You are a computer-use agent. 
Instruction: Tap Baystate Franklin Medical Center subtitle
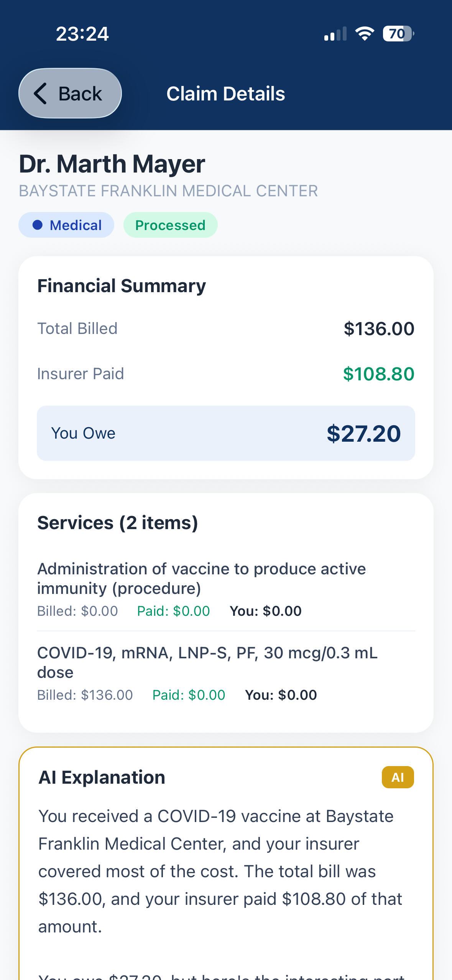(168, 191)
